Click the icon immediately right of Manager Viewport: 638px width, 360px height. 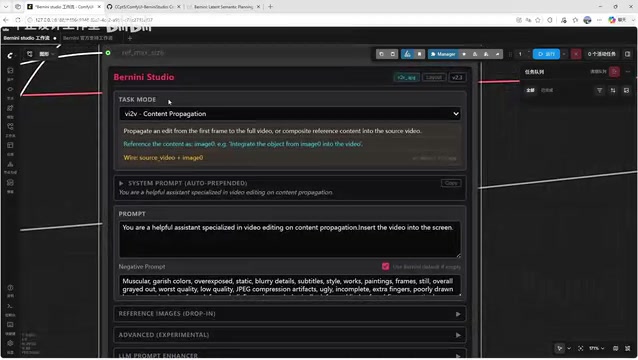pyautogui.click(x=464, y=54)
